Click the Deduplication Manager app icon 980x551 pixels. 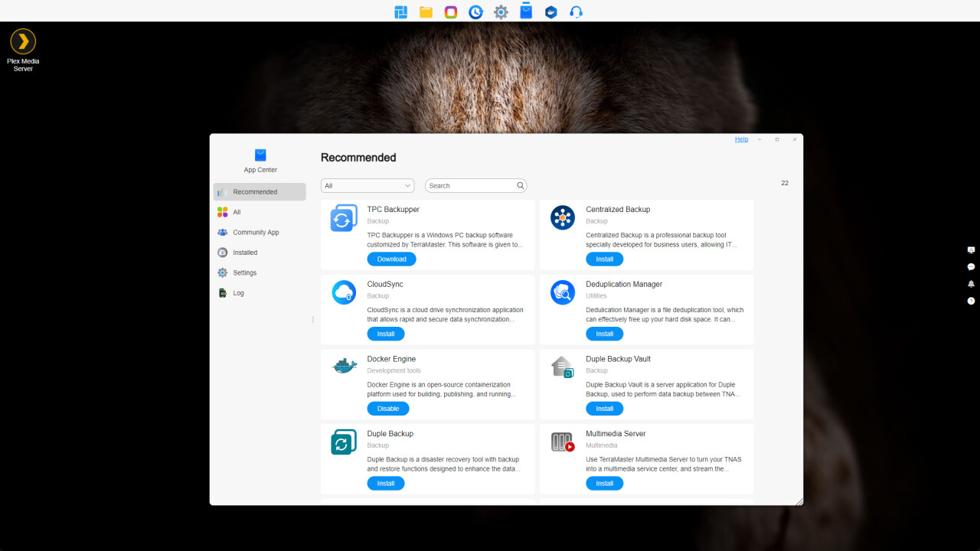[x=563, y=292]
